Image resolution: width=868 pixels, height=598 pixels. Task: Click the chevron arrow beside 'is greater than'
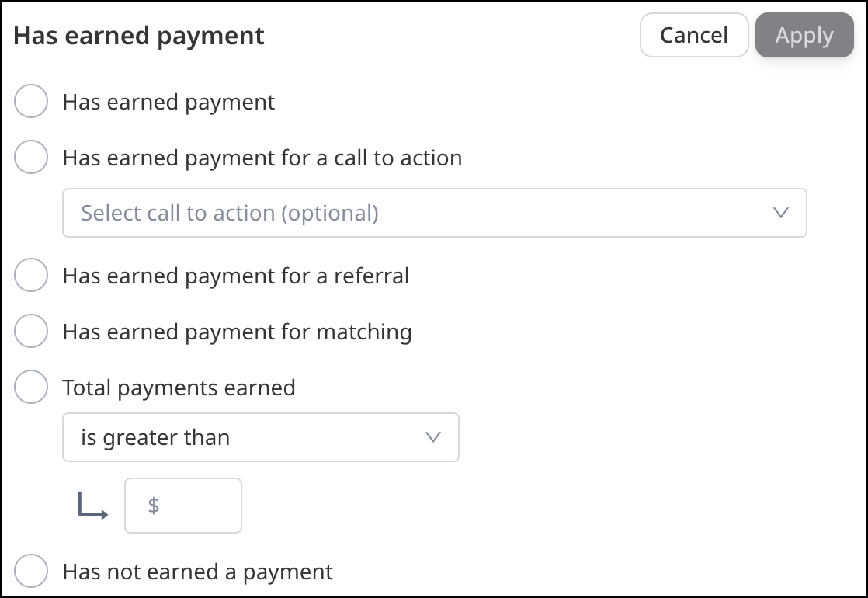click(x=433, y=437)
